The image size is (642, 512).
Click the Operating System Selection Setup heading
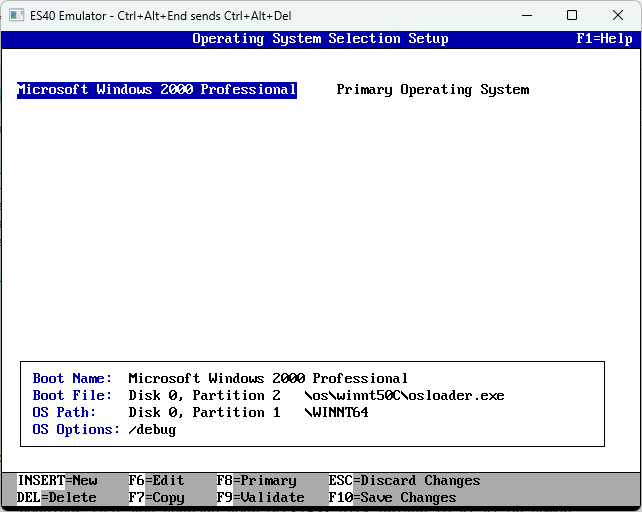click(x=320, y=39)
